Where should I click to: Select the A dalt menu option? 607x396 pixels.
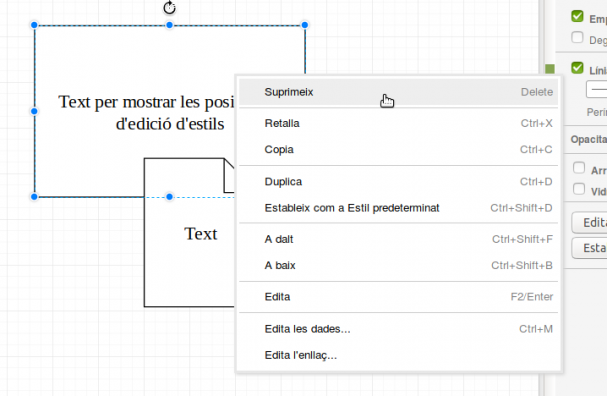click(398, 239)
